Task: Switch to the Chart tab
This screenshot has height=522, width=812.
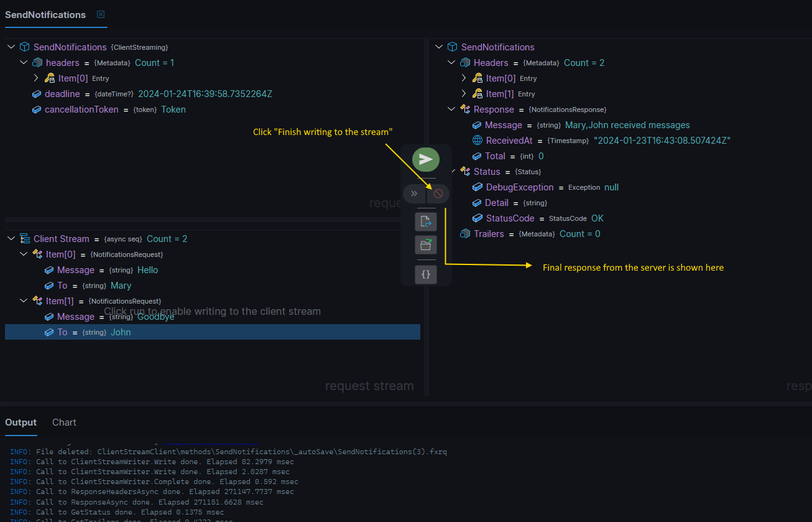Action: point(64,422)
